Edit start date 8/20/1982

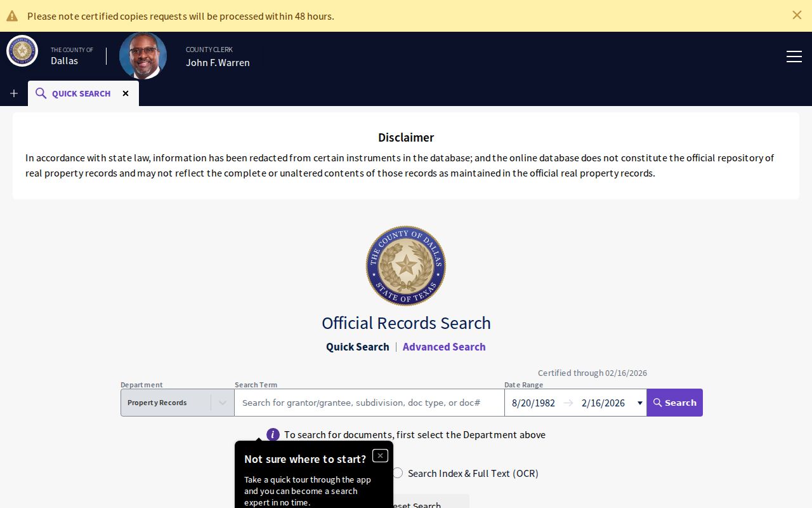tap(534, 403)
